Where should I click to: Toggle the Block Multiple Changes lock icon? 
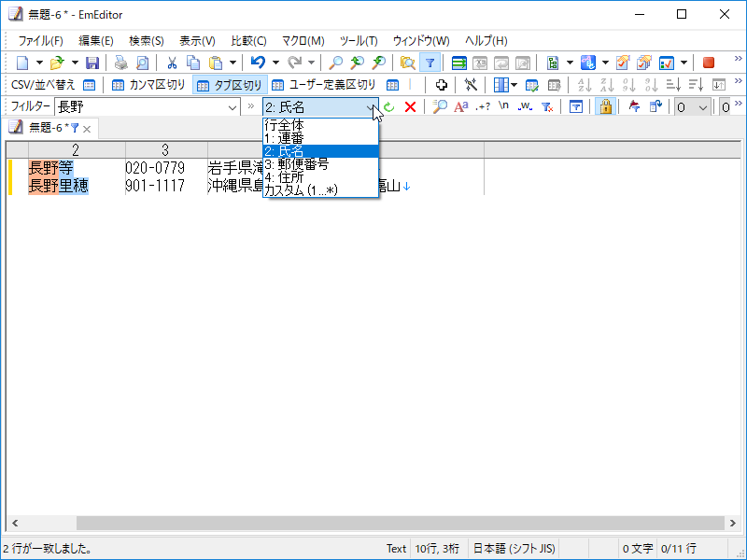pyautogui.click(x=605, y=106)
